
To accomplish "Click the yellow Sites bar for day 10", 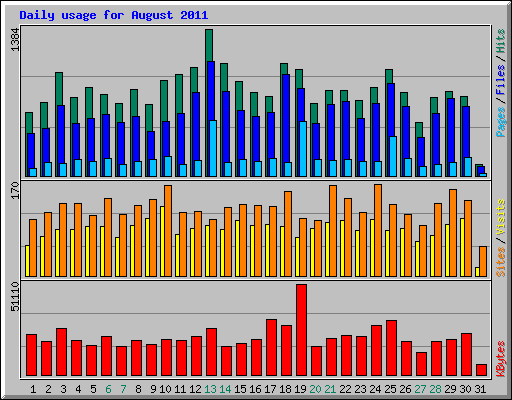I will point(162,241).
